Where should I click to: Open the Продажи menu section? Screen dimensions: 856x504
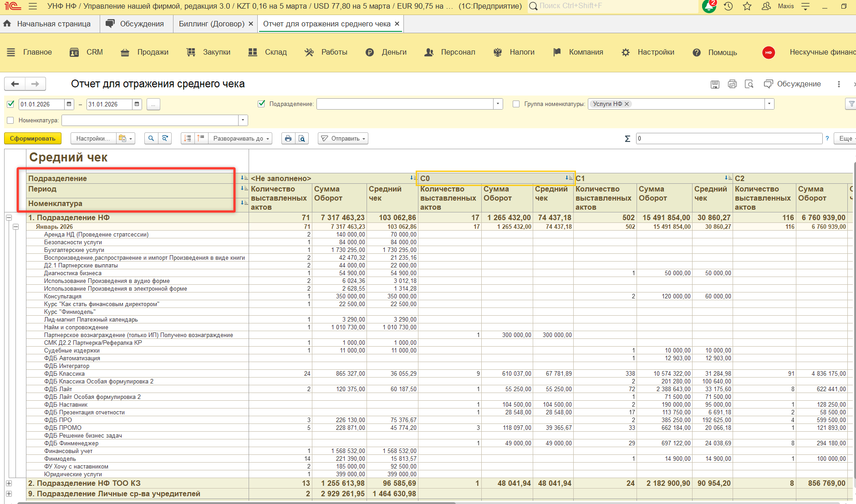pyautogui.click(x=153, y=52)
